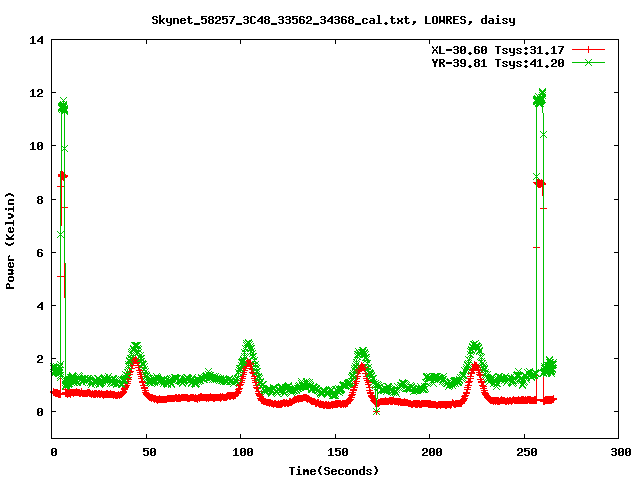Click the green peak near 225 seconds
640x480 pixels.
pos(475,346)
